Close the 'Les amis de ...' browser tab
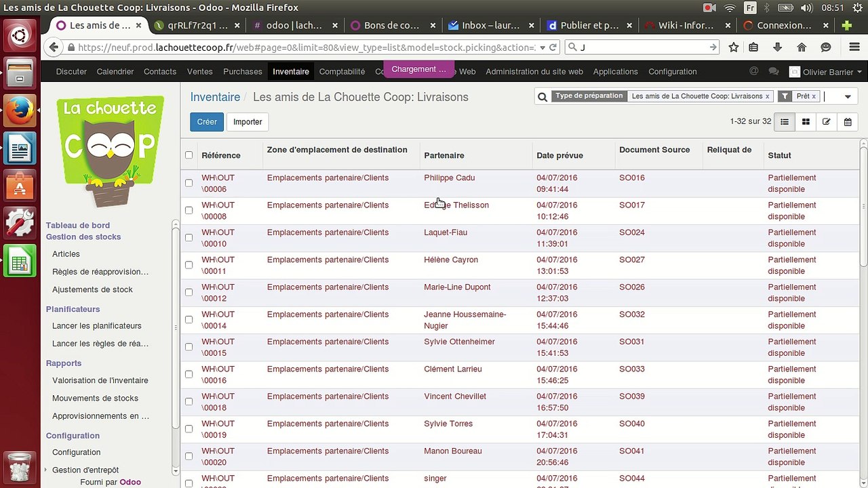Image resolution: width=868 pixels, height=488 pixels. 139,26
